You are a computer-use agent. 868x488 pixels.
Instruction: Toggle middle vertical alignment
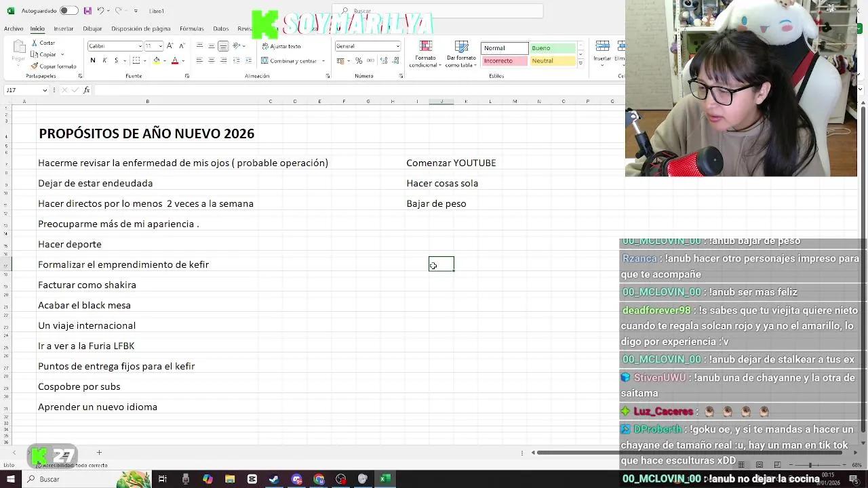tap(212, 46)
